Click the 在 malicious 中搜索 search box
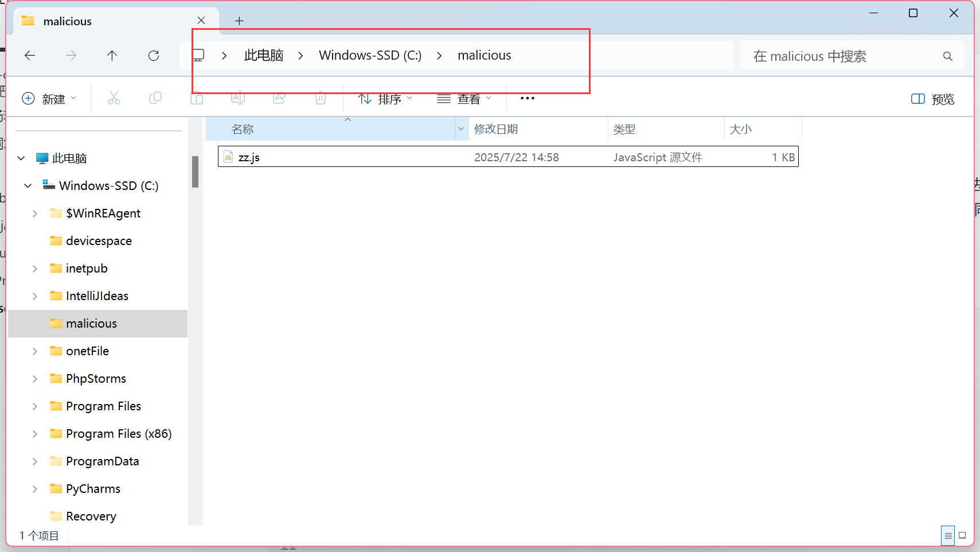 tap(852, 56)
